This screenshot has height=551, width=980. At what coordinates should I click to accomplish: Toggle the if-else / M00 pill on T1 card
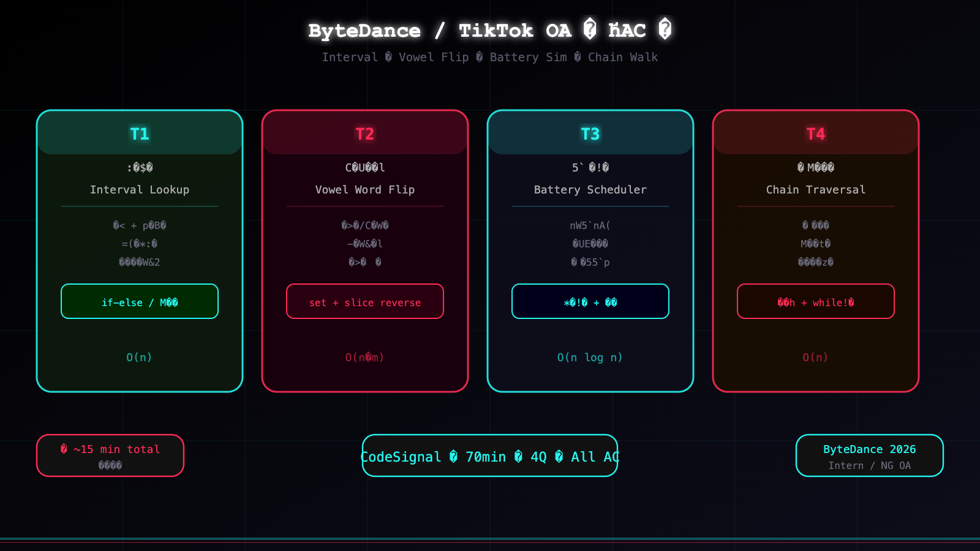pos(139,301)
